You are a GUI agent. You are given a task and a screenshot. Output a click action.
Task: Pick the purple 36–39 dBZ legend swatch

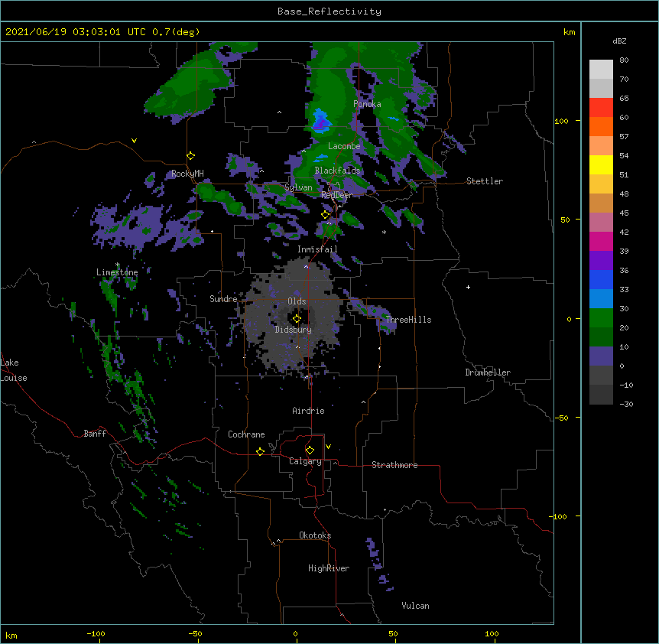coord(601,261)
